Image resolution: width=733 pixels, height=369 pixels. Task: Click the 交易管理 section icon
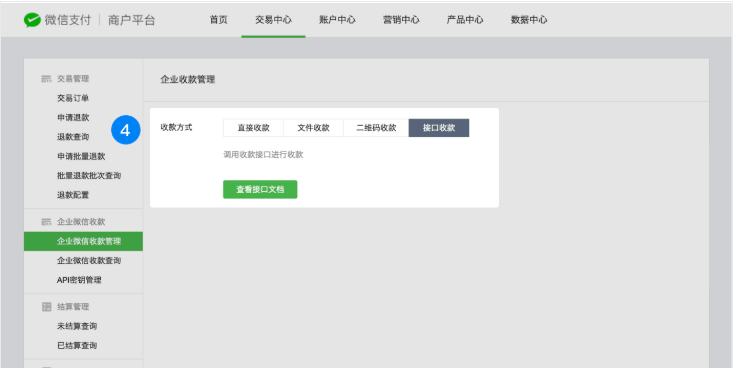click(46, 79)
